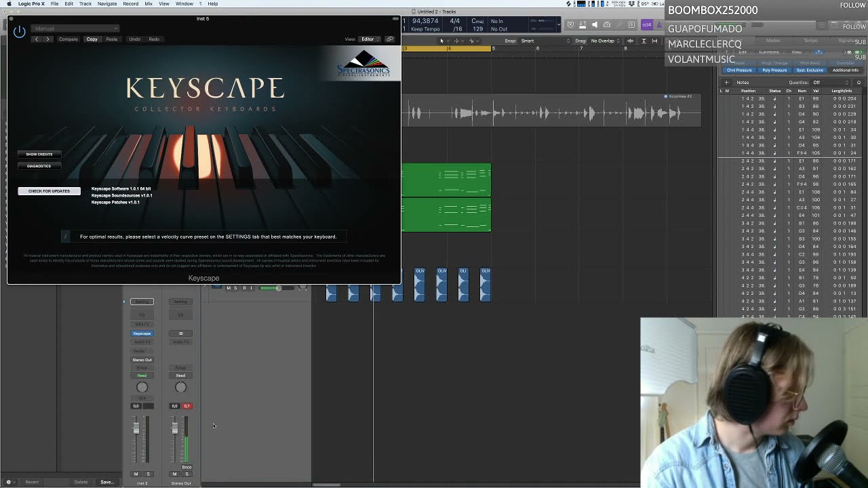Screen dimensions: 868x488
Task: Toggle the purple metronome button
Action: coord(658,25)
